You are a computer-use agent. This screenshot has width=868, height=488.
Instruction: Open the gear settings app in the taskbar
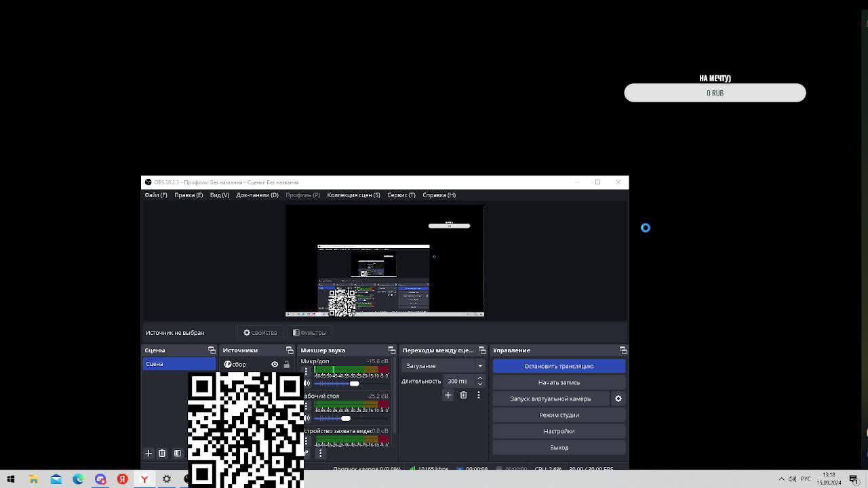167,479
